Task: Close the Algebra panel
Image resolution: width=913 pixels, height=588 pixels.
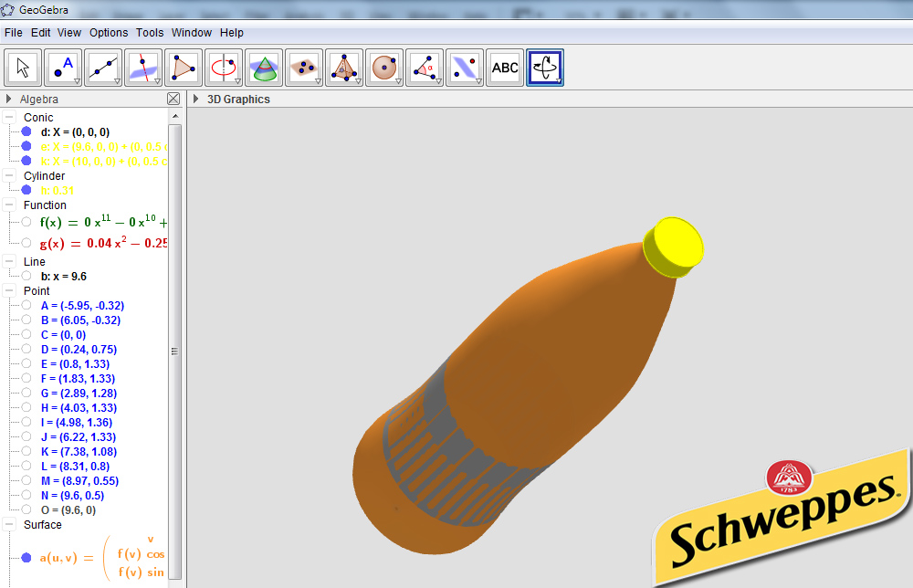Action: (x=173, y=99)
